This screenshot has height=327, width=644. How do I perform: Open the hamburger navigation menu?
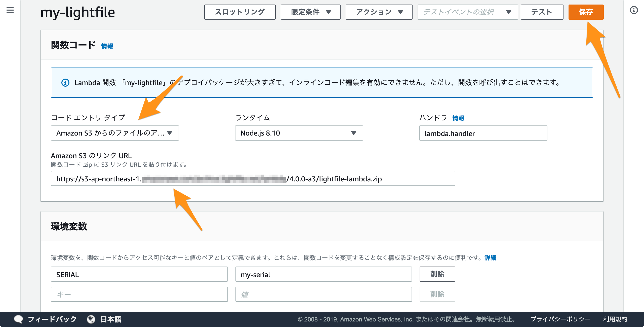tap(10, 10)
